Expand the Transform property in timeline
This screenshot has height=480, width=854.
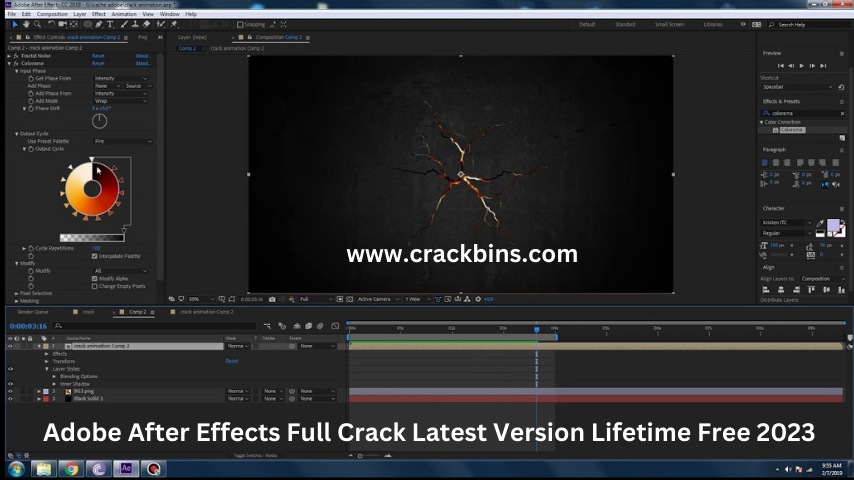[x=47, y=361]
